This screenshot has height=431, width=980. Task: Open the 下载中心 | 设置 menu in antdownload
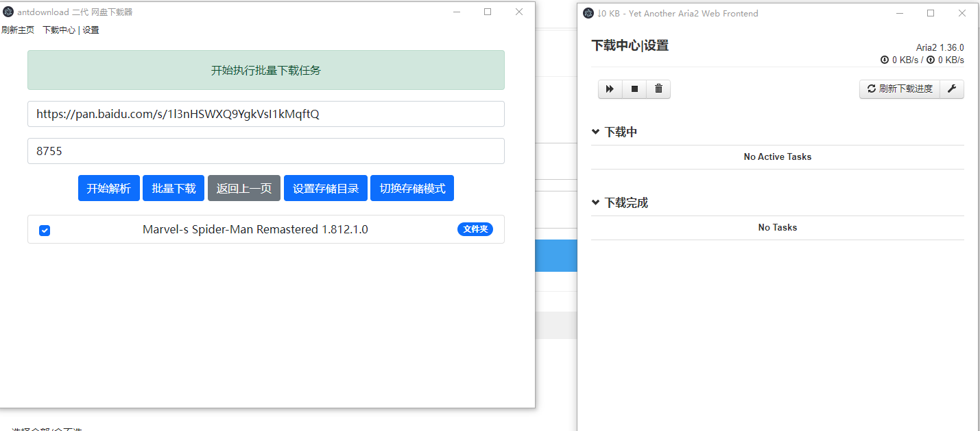[71, 30]
